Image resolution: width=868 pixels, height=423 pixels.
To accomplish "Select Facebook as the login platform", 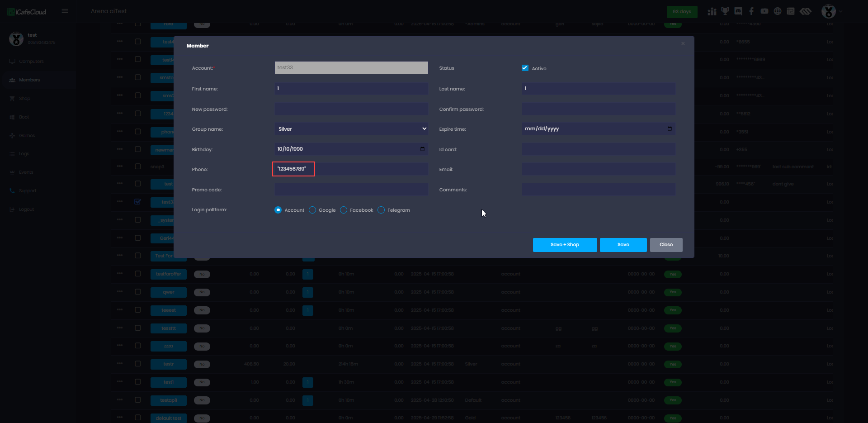I will [x=344, y=210].
